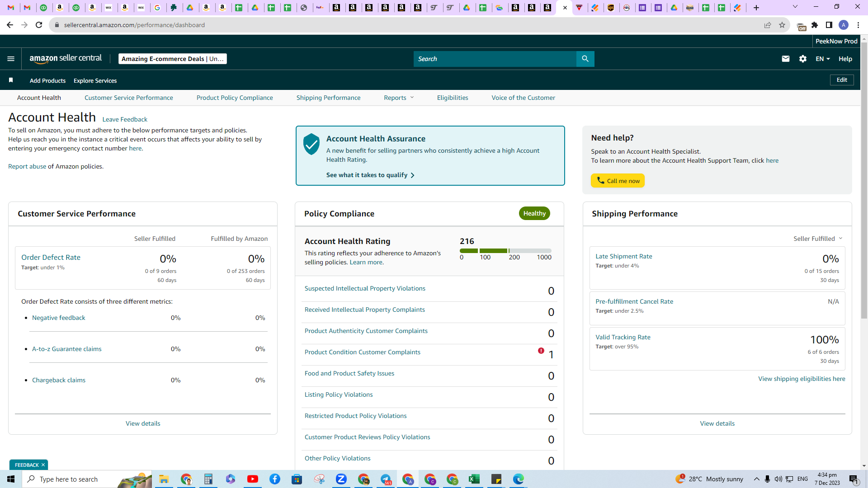Screen dimensions: 868x488
Task: Open a new browser tab with the plus icon
Action: point(756,8)
